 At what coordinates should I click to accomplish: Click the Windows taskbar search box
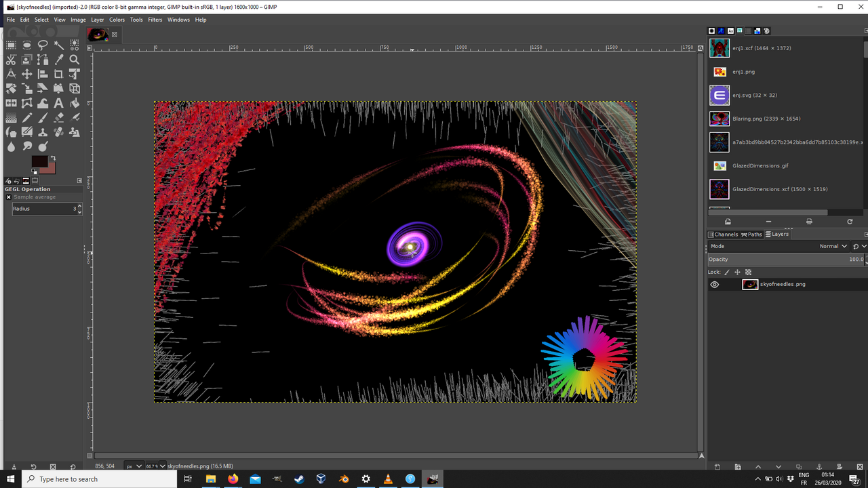tap(100, 479)
